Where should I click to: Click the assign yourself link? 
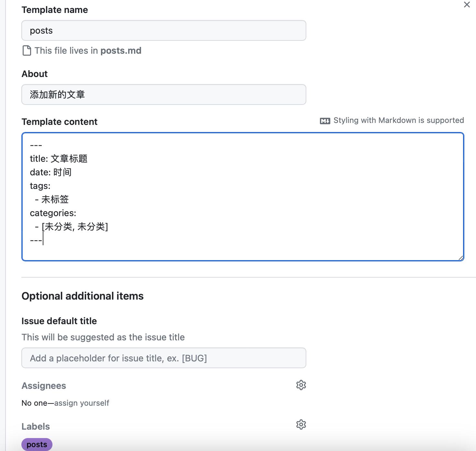82,403
